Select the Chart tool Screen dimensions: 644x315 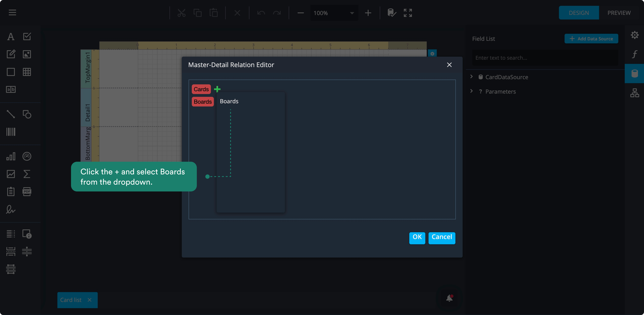click(x=11, y=156)
